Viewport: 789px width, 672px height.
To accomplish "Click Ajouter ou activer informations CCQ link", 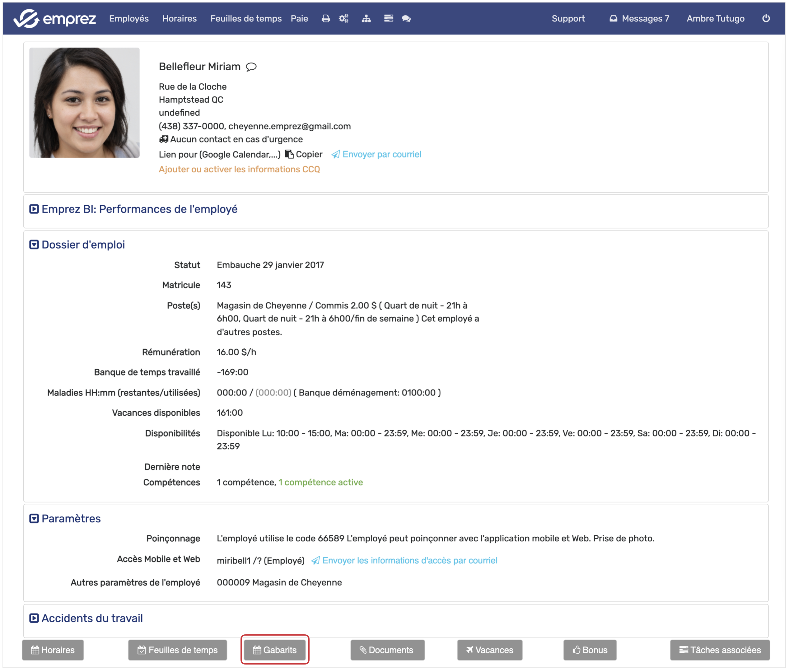I will [x=239, y=170].
